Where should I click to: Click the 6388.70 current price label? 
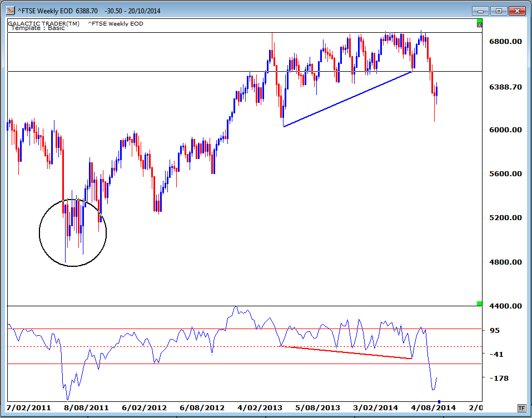tap(505, 87)
